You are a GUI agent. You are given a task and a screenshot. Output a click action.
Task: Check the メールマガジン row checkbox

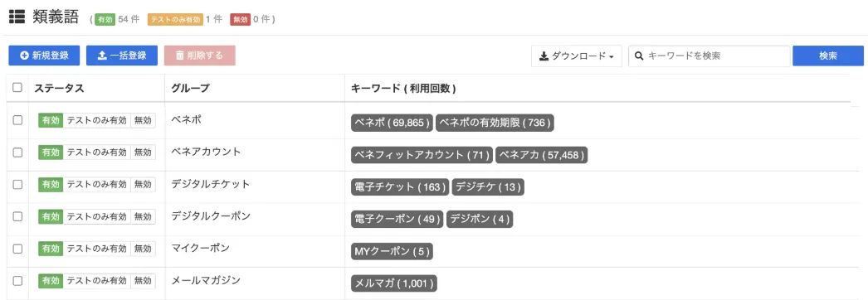(17, 281)
